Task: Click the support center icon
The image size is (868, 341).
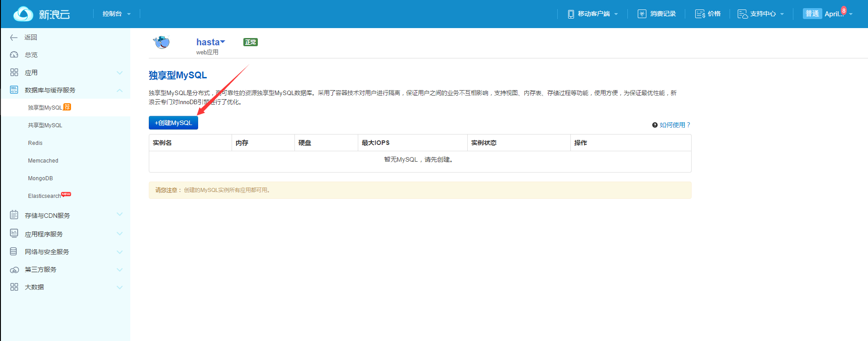Action: coord(743,14)
